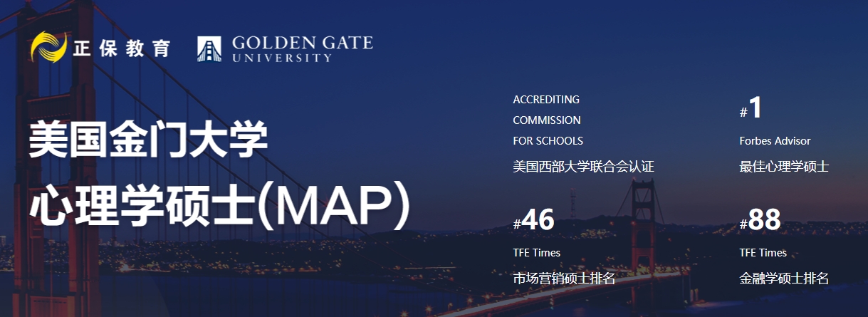Click the #46 ranking number
Image resolution: width=868 pixels, height=317 pixels.
pos(533,220)
